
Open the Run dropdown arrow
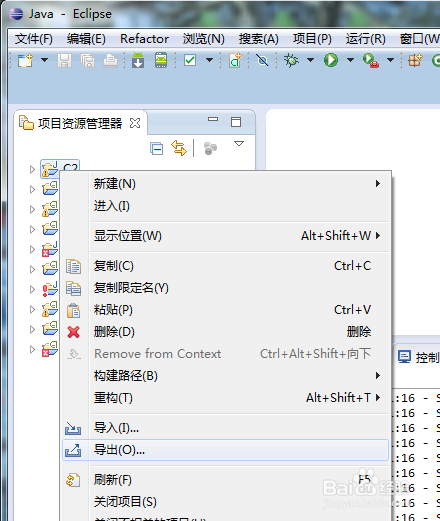350,60
